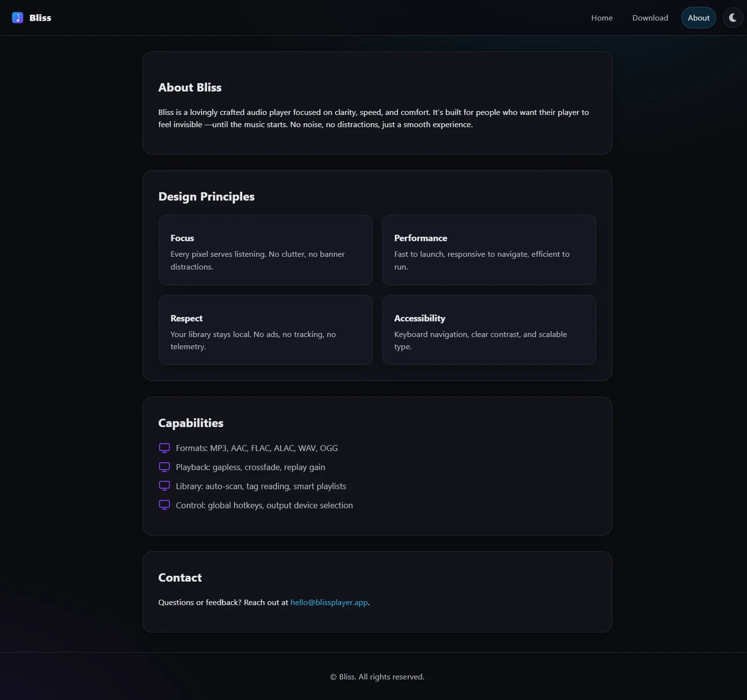Go to the Download page
Image resolution: width=747 pixels, height=700 pixels.
point(650,18)
